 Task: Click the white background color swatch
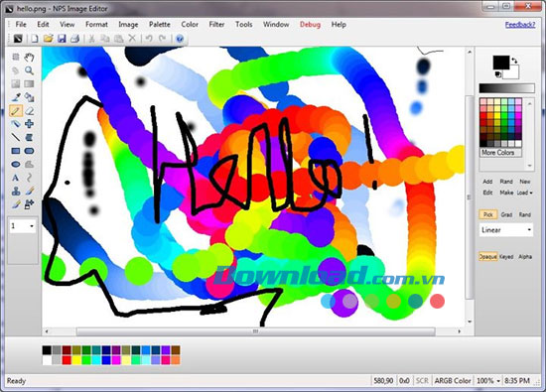[x=513, y=72]
